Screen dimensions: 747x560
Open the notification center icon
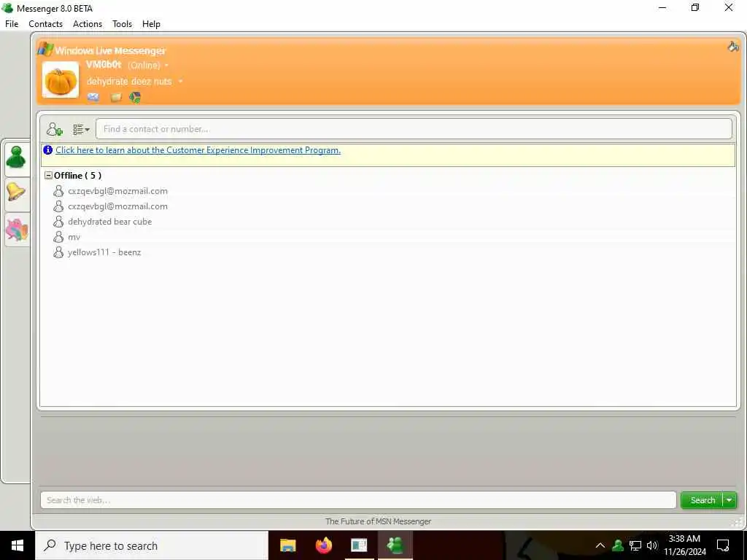723,545
